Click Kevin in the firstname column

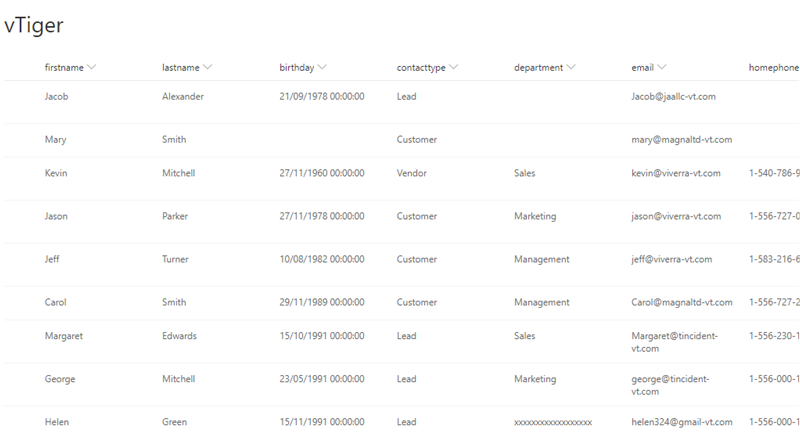(57, 173)
